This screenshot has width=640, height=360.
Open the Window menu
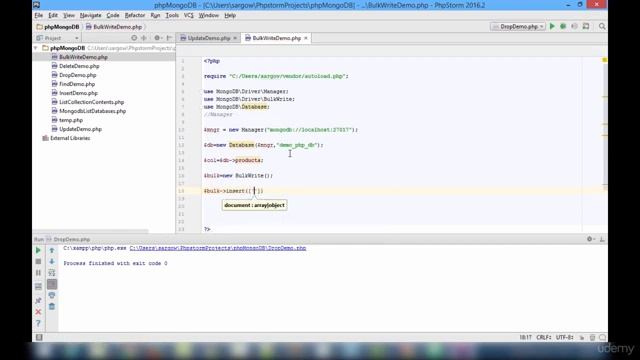[x=209, y=16]
